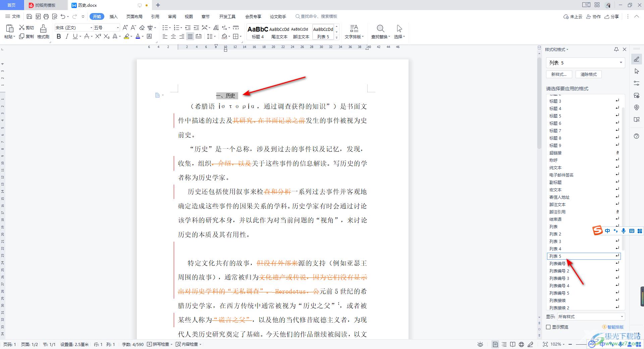
Task: Toggle align right for paragraph
Action: (x=181, y=36)
